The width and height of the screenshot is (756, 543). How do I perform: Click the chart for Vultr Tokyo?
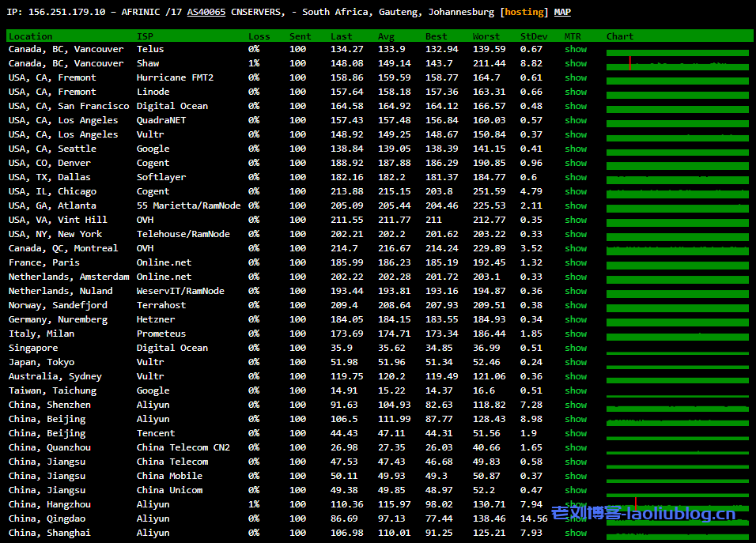click(677, 363)
